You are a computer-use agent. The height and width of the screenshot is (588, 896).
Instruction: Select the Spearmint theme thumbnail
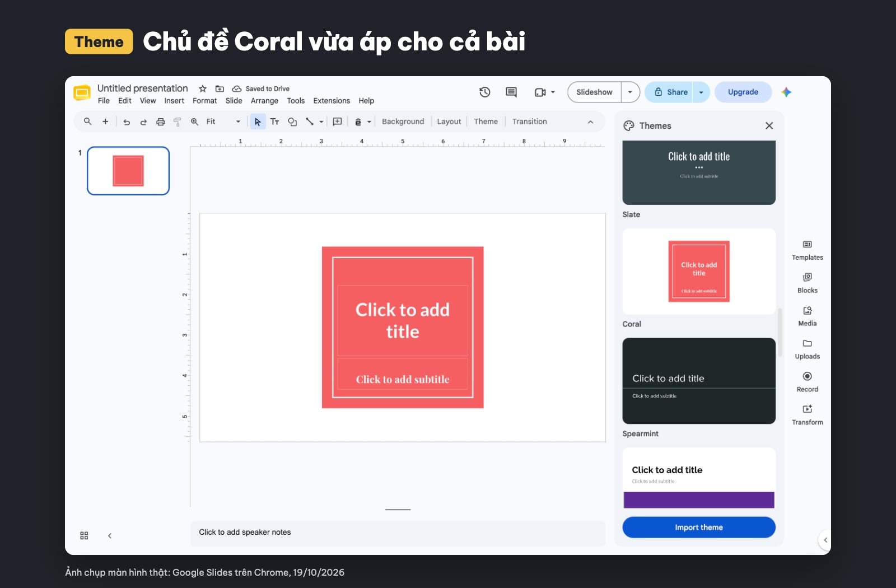699,381
